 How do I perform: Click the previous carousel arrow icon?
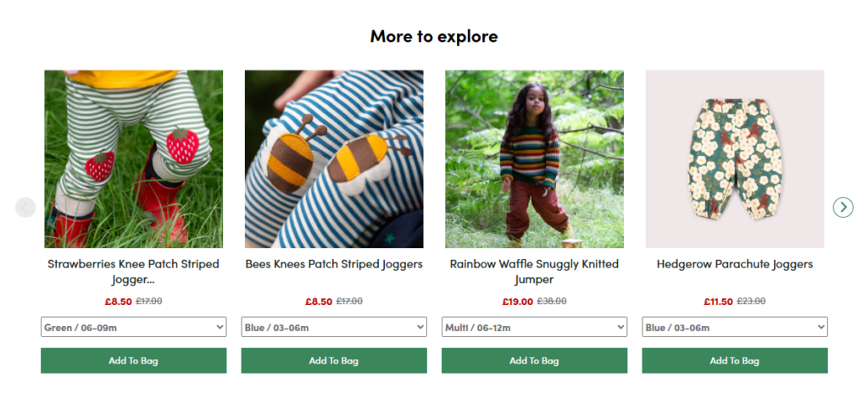[x=25, y=207]
